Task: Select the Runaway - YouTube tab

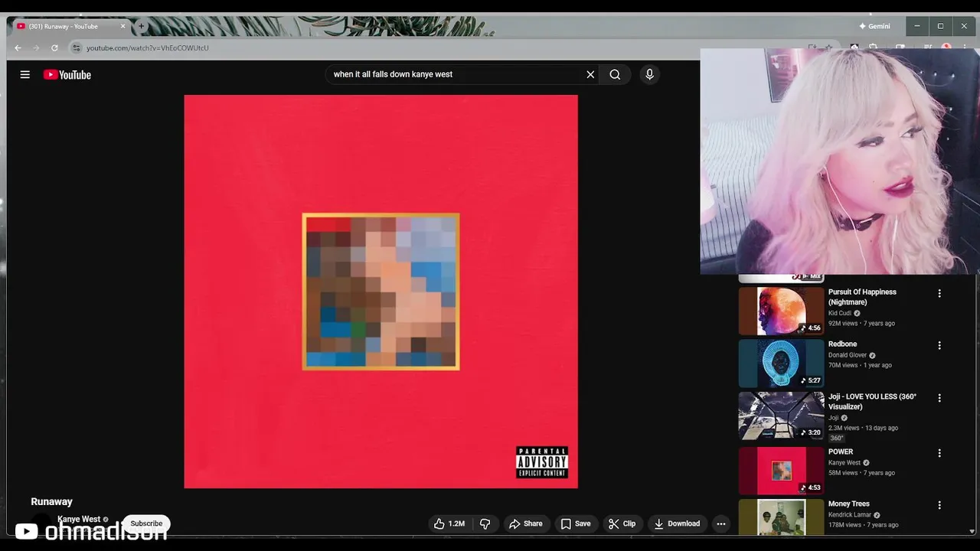Action: click(x=70, y=26)
